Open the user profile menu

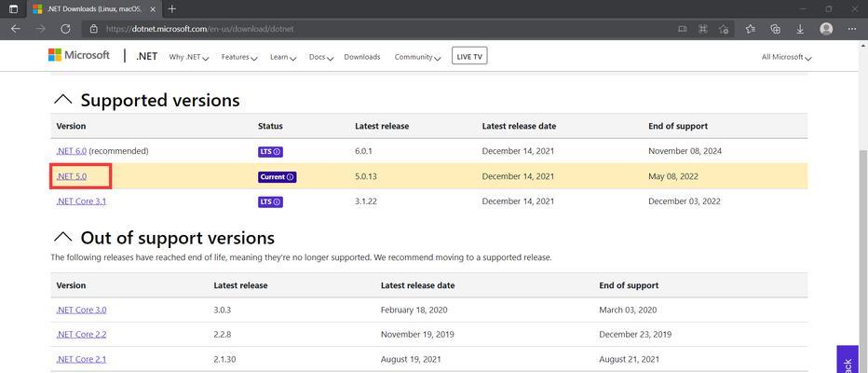(826, 29)
